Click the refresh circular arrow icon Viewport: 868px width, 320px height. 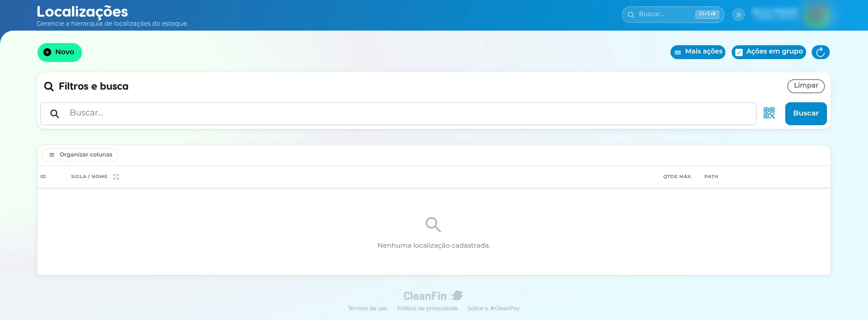click(820, 52)
